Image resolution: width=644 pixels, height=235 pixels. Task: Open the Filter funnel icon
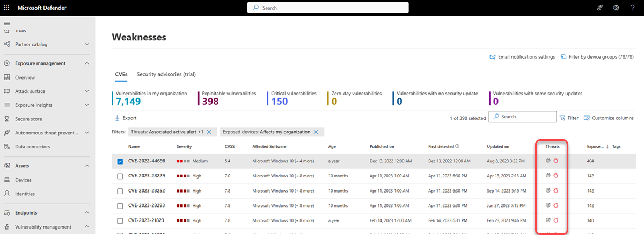562,118
